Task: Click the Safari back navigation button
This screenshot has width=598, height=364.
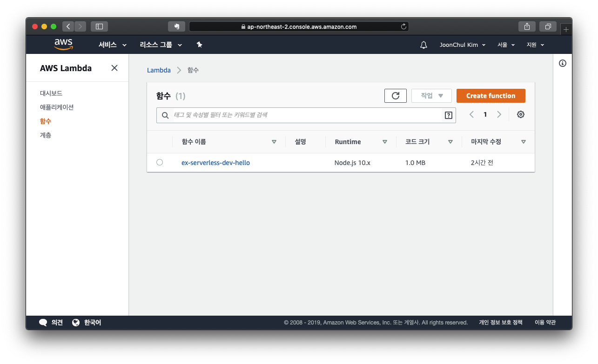Action: point(68,26)
